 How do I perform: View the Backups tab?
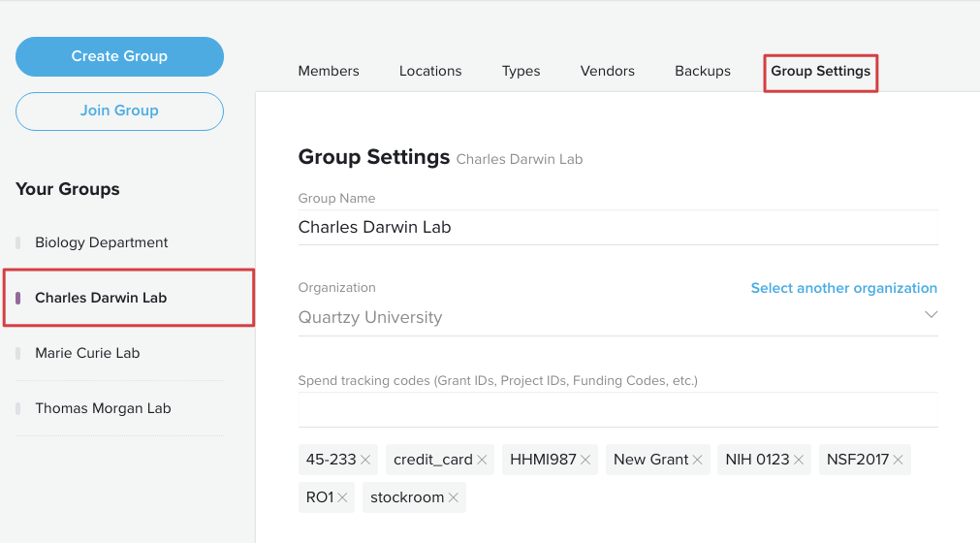[x=703, y=71]
